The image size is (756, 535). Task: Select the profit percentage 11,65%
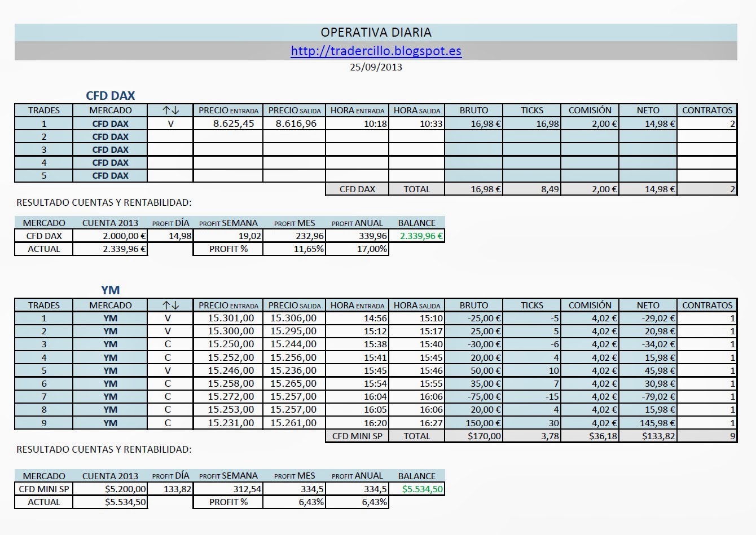tap(309, 249)
